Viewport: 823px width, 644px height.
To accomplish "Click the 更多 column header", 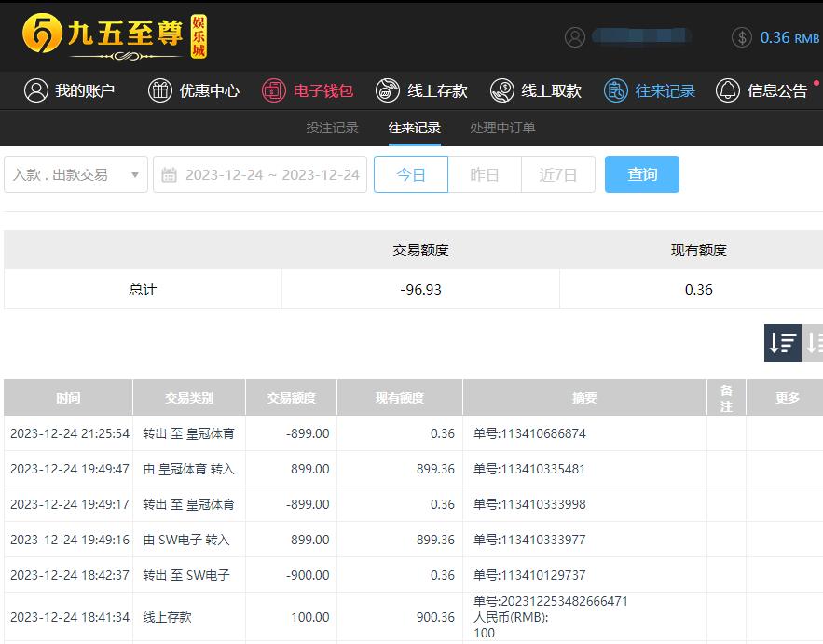I will tap(788, 398).
